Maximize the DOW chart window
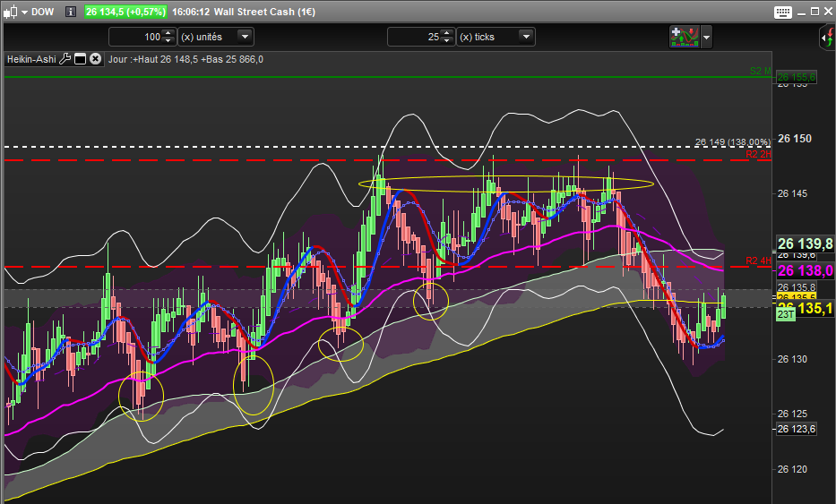Viewport: 836px width, 504px height. pyautogui.click(x=814, y=12)
